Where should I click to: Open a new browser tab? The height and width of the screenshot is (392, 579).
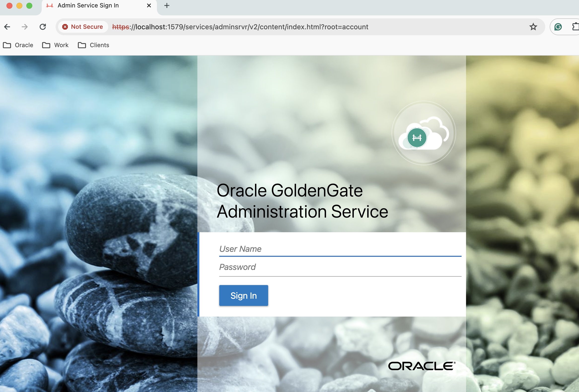tap(166, 5)
